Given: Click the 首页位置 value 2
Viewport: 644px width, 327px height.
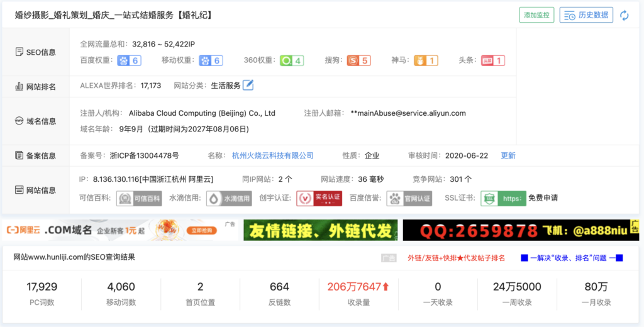Looking at the screenshot, I should click(x=201, y=287).
